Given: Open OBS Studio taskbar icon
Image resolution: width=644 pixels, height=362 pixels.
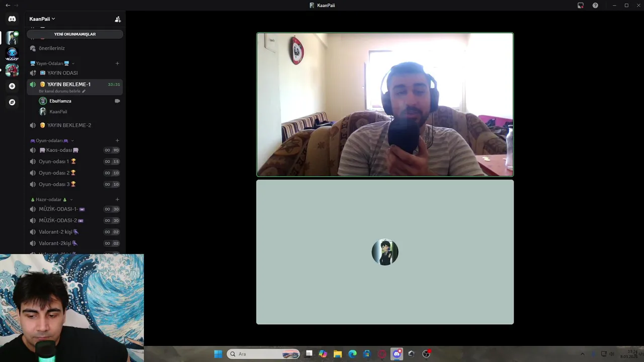Looking at the screenshot, I should [427, 354].
